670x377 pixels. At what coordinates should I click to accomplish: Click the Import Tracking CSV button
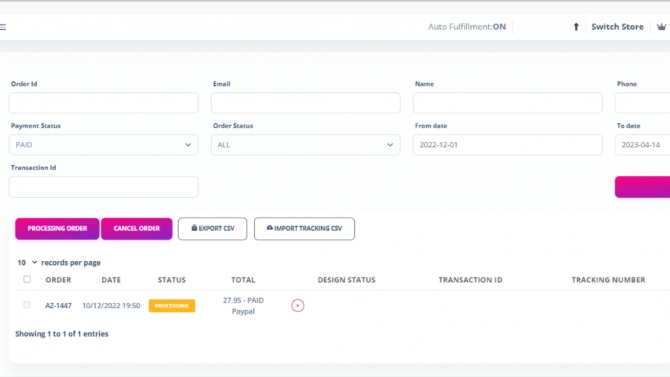click(x=304, y=229)
